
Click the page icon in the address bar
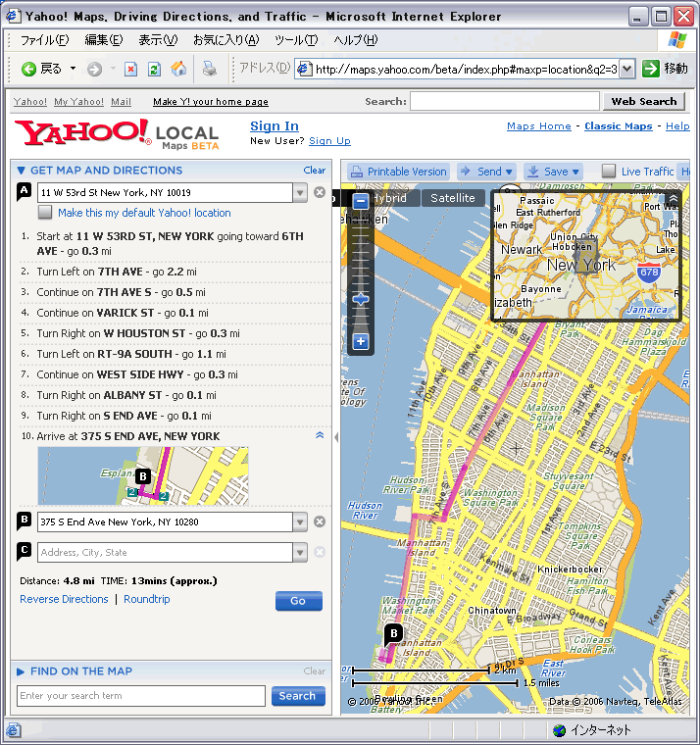[304, 70]
